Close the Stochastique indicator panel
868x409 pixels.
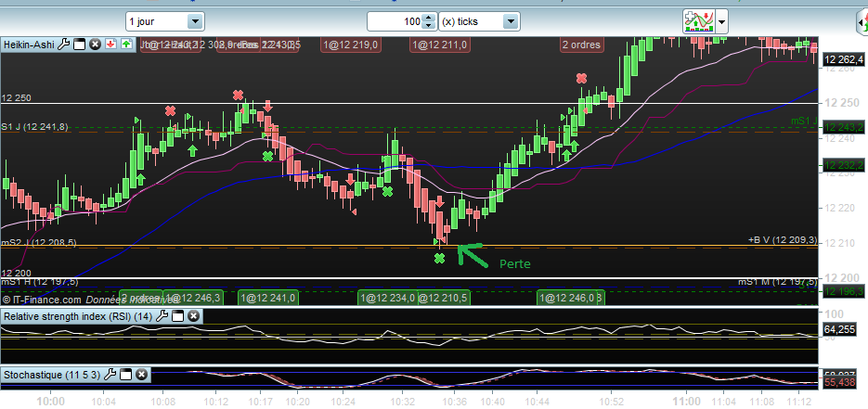coord(141,375)
